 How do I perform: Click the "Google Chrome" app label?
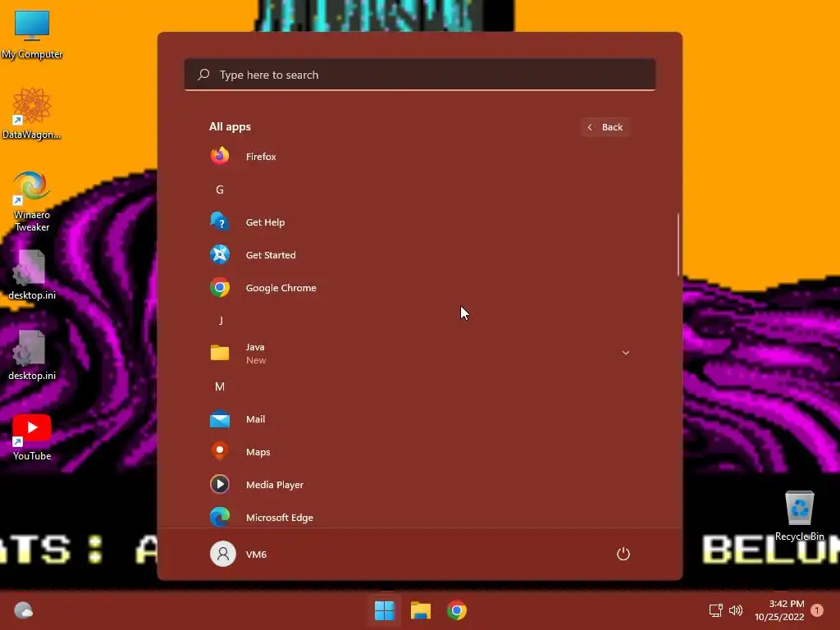pyautogui.click(x=281, y=288)
